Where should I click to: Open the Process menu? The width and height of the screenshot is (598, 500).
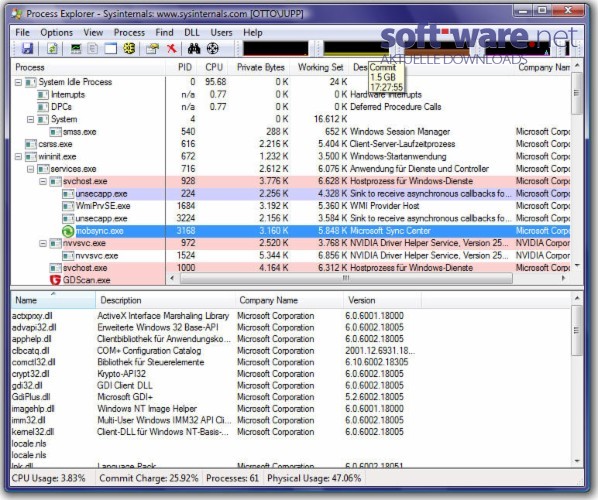(x=129, y=33)
